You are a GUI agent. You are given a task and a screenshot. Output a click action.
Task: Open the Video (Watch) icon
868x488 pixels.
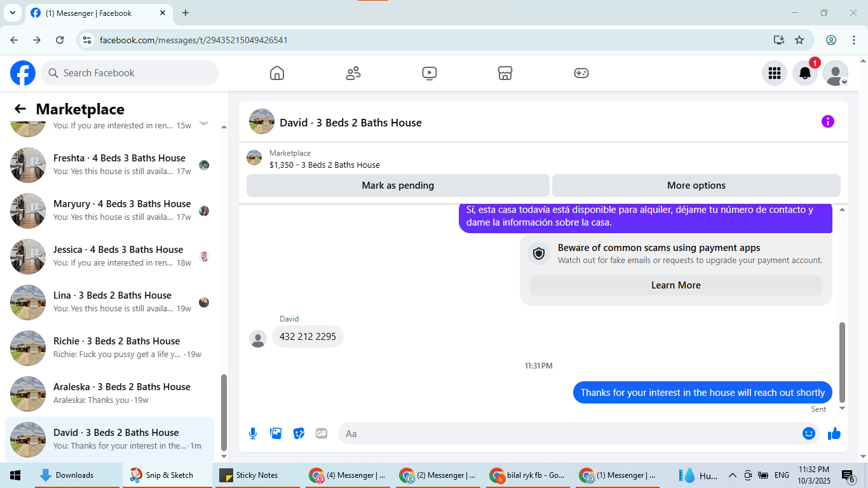pos(430,73)
